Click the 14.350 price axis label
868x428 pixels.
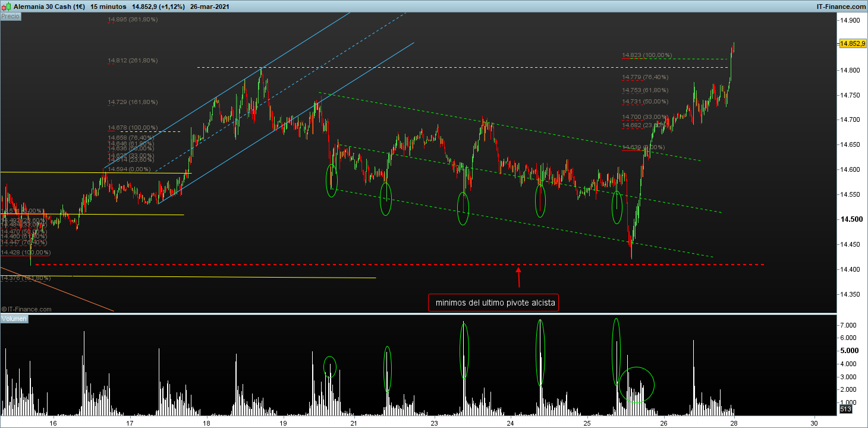point(849,294)
